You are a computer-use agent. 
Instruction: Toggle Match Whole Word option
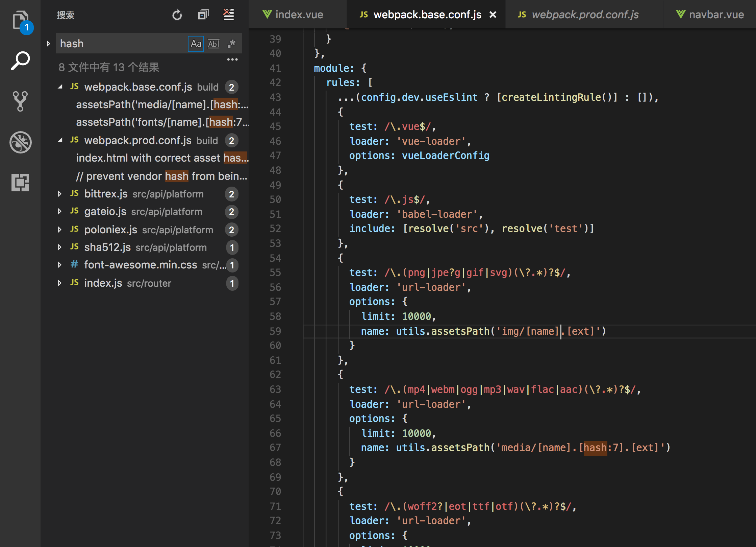click(x=213, y=44)
